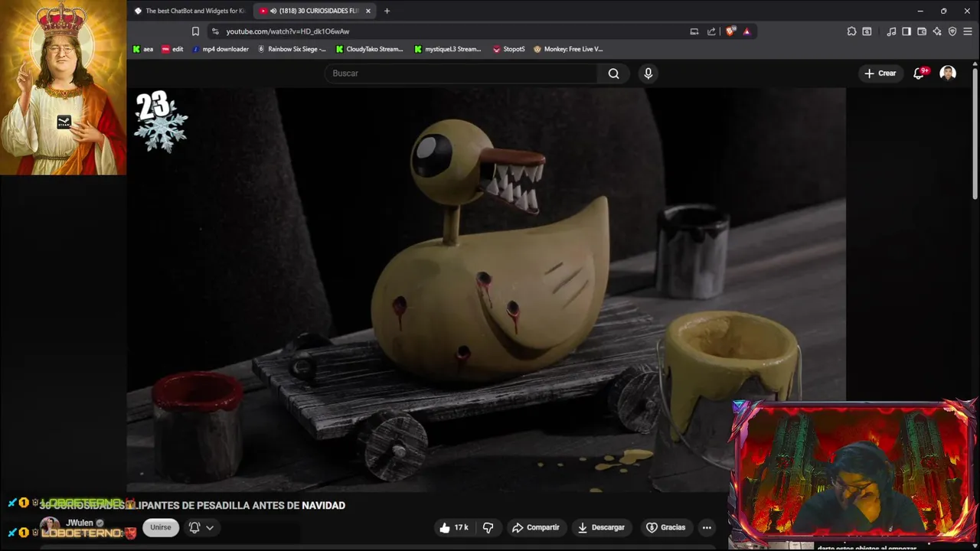Open the more actions three-dots menu

tap(707, 527)
